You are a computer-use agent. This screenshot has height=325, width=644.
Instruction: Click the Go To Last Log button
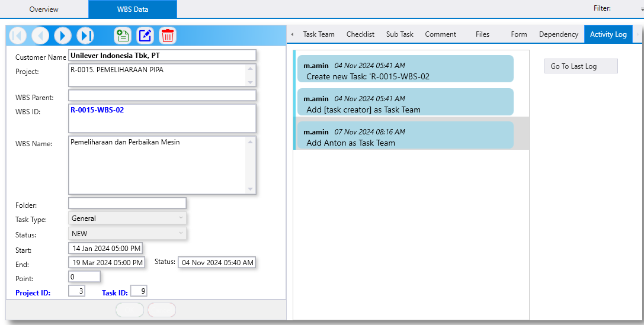(581, 66)
